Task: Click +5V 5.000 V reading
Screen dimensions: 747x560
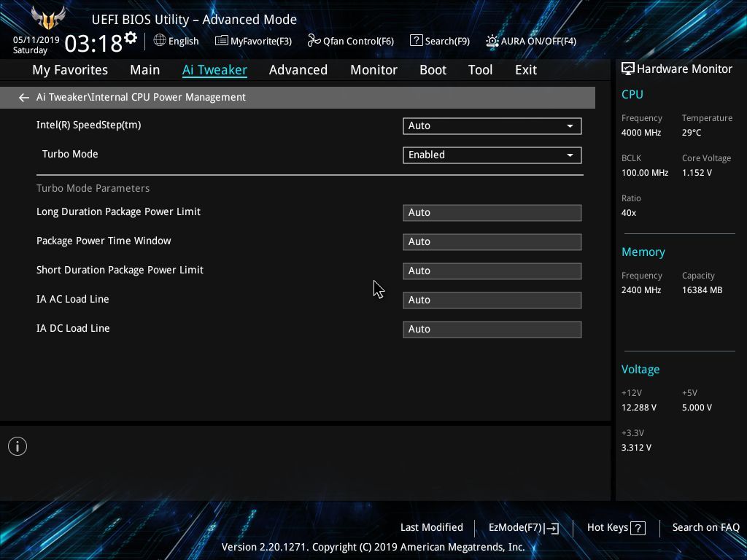Action: coord(697,408)
